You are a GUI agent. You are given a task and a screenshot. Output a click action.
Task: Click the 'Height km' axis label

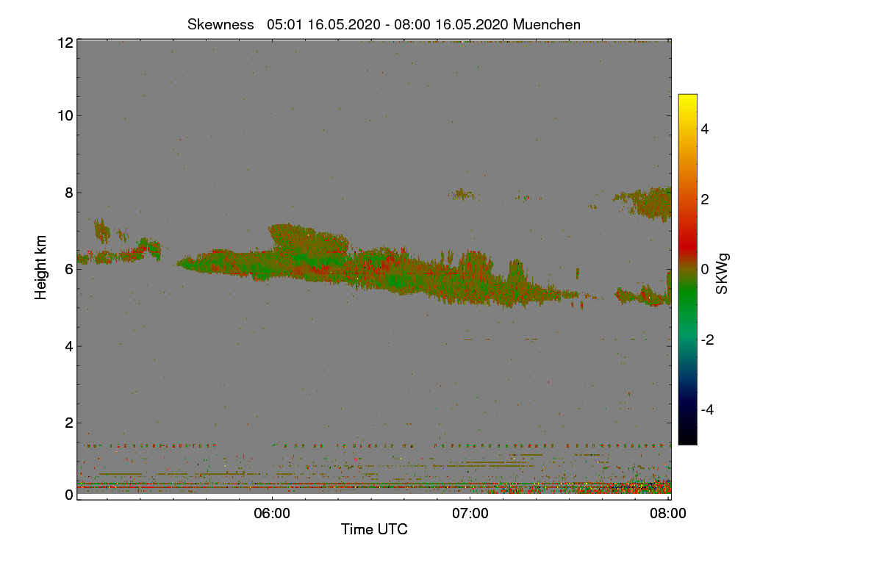(x=41, y=268)
